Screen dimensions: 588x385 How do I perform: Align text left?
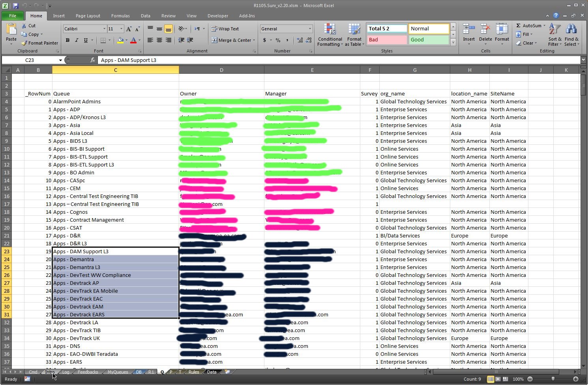[x=150, y=40]
